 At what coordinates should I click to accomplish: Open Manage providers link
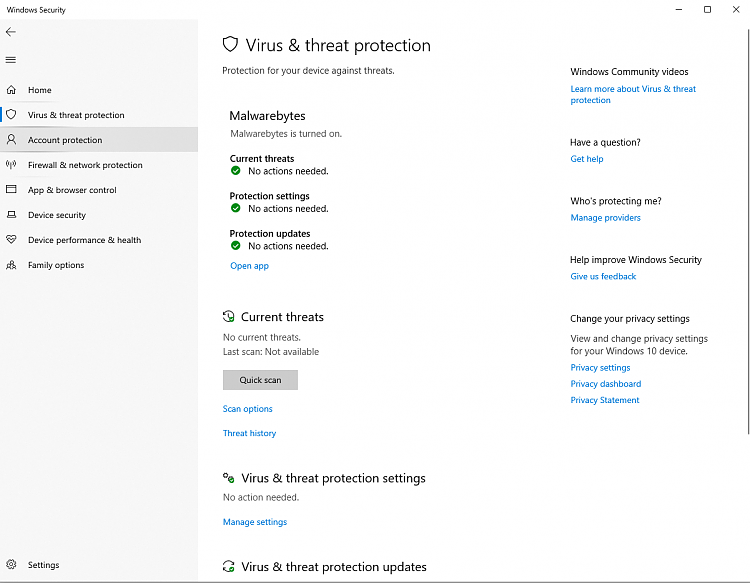pyautogui.click(x=605, y=218)
